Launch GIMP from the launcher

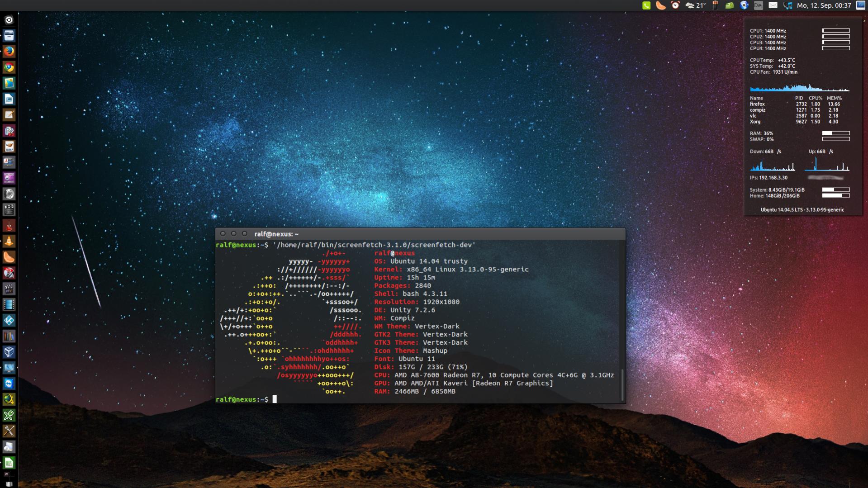click(x=9, y=147)
